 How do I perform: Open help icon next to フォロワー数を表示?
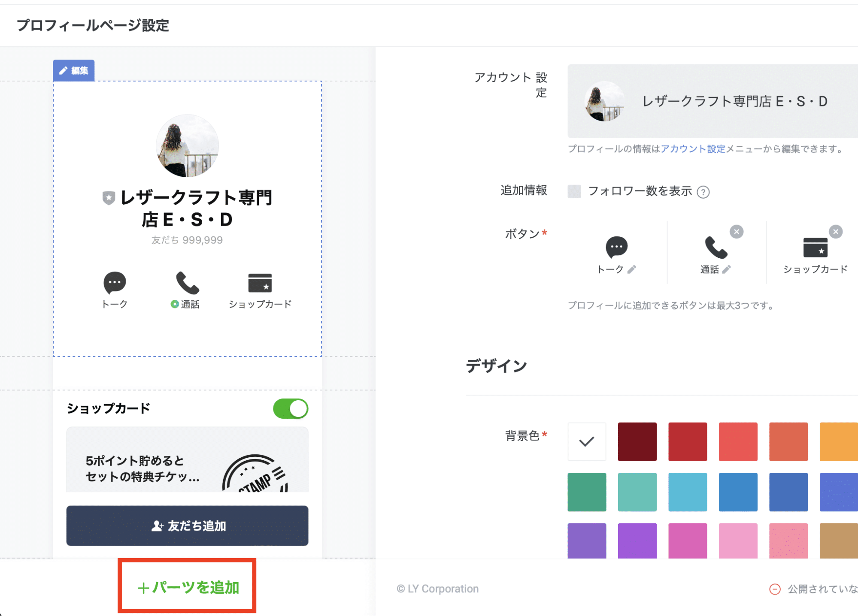(703, 192)
